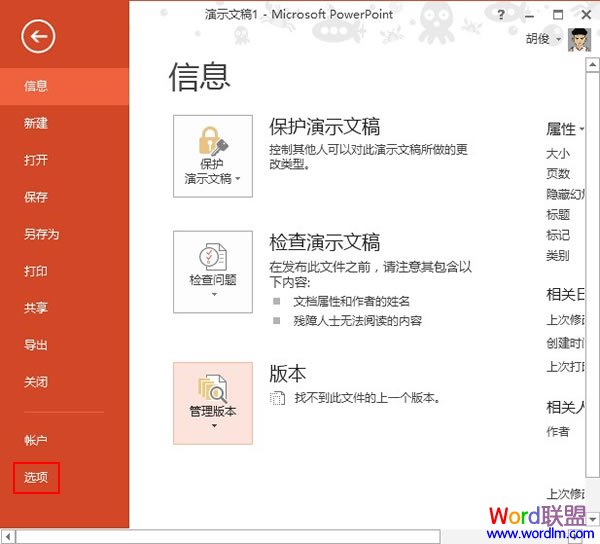The image size is (600, 544).
Task: Click the 作者 property label
Action: coord(558,432)
